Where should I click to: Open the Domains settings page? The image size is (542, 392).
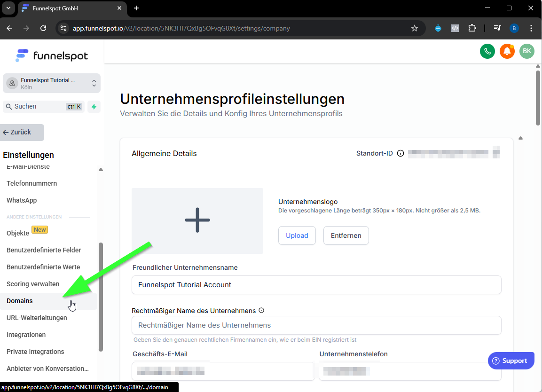48,301
